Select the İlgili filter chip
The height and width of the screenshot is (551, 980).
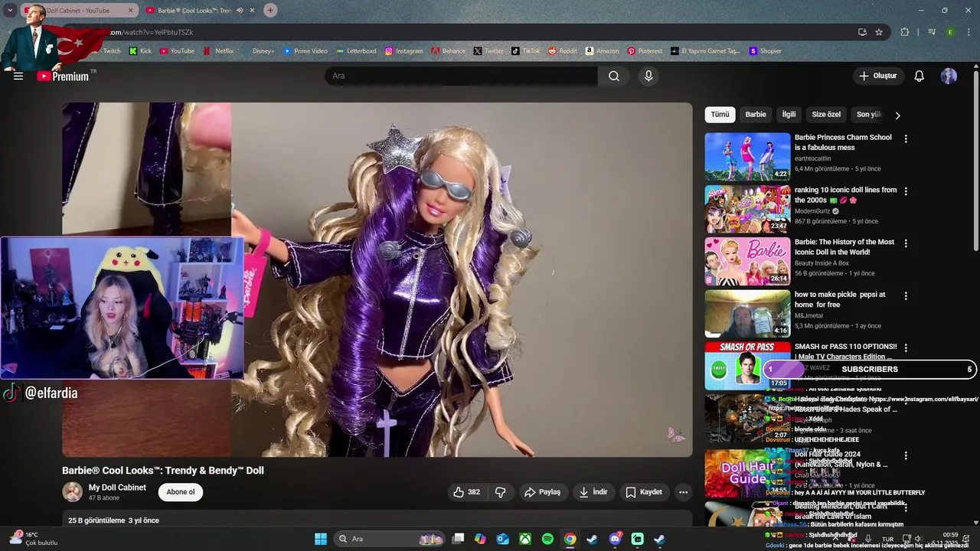click(789, 114)
